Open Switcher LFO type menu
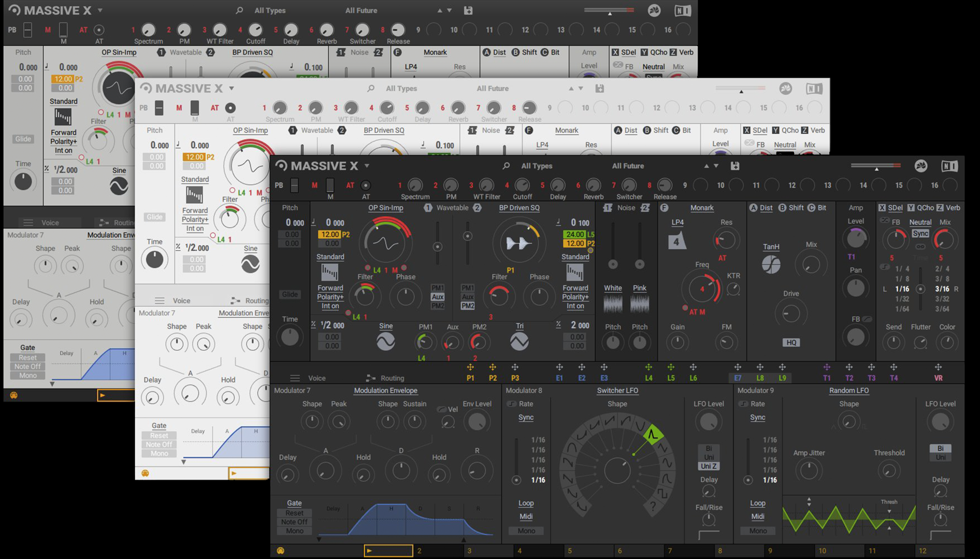The width and height of the screenshot is (980, 559). [x=617, y=391]
